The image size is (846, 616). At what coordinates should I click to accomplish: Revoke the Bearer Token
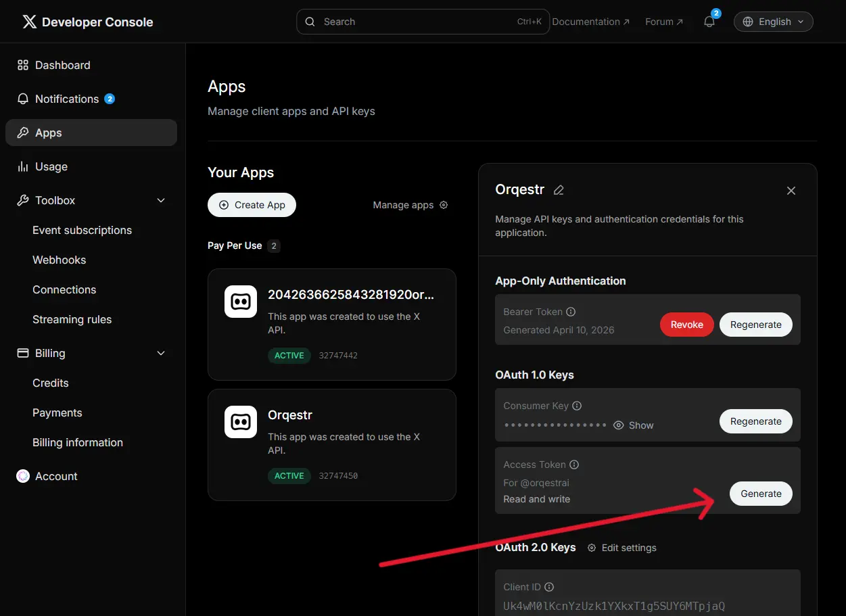[x=687, y=325]
